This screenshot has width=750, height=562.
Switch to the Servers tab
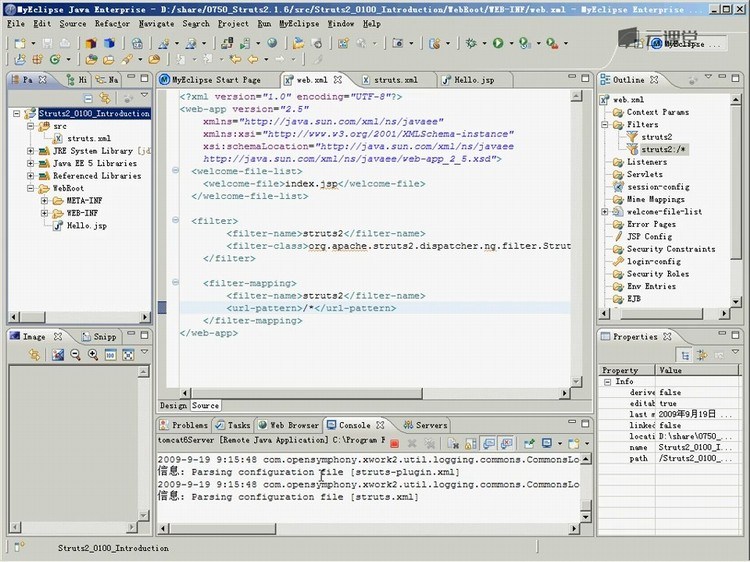[x=425, y=425]
